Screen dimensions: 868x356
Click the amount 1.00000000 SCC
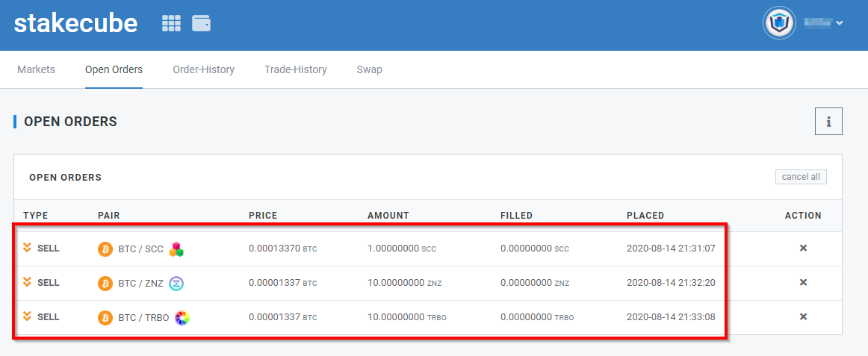(402, 249)
